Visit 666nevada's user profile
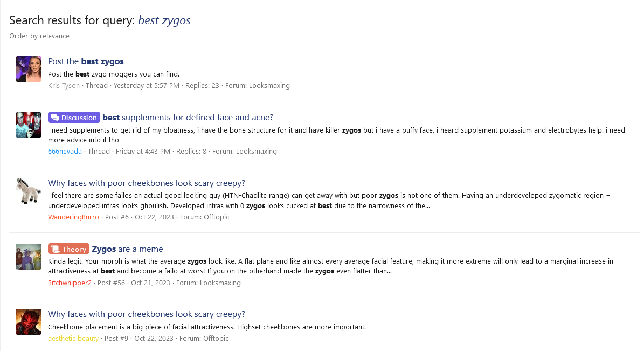Viewport: 644px width, 351px height. pyautogui.click(x=65, y=152)
